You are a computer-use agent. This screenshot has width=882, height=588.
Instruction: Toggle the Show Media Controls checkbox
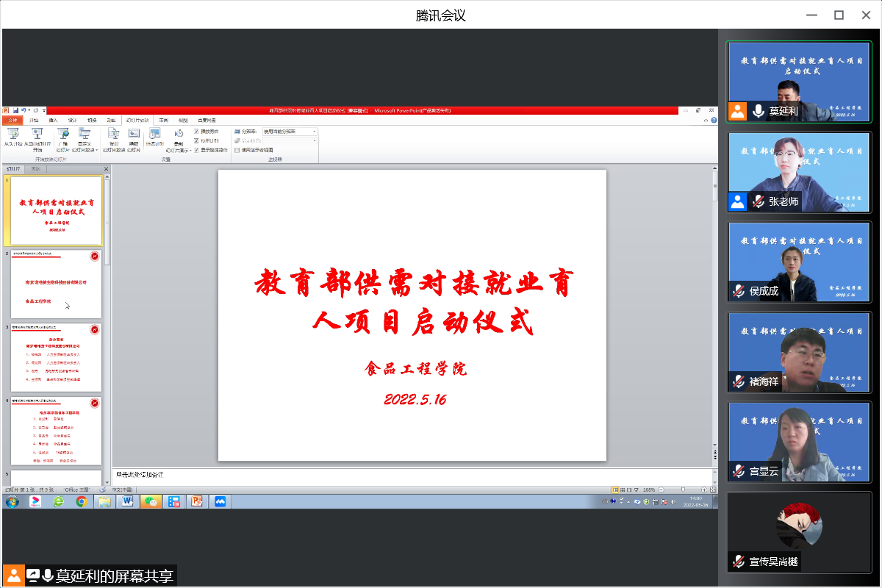click(x=196, y=149)
